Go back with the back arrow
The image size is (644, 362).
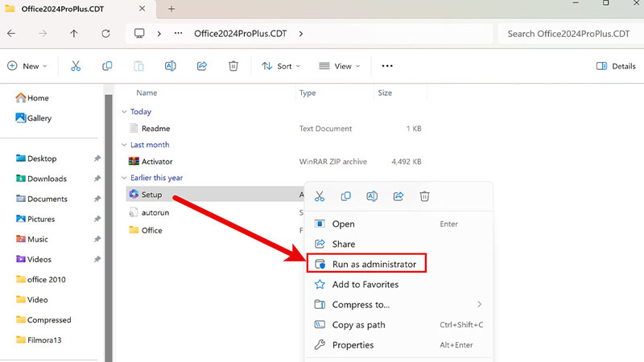pos(11,34)
